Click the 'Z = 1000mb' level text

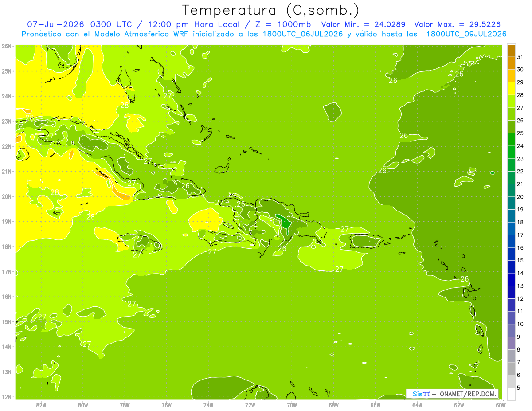pyautogui.click(x=284, y=24)
